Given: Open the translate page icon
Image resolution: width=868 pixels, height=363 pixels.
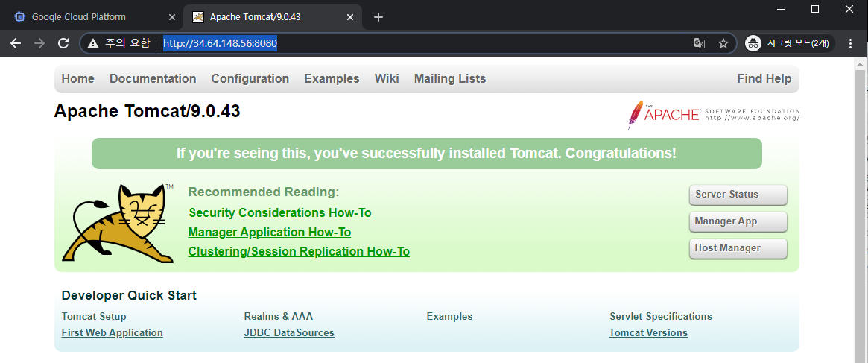Looking at the screenshot, I should [700, 43].
